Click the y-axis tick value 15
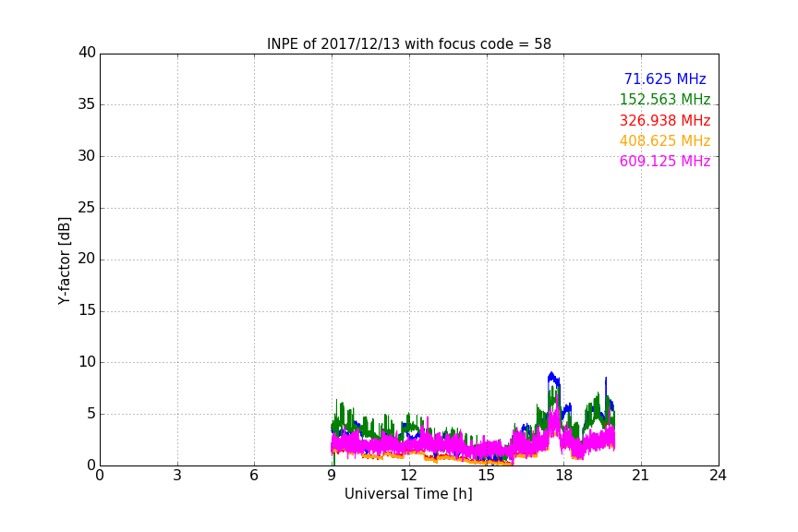 [87, 310]
